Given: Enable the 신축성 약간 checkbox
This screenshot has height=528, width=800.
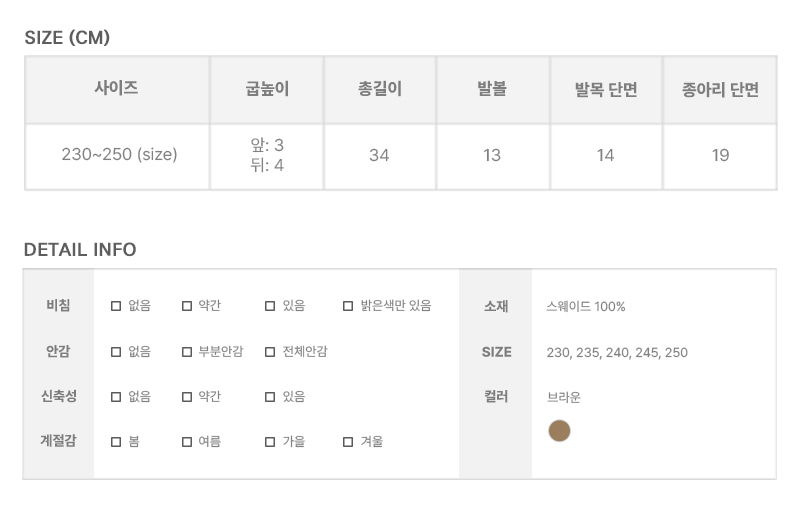Looking at the screenshot, I should pyautogui.click(x=187, y=396).
